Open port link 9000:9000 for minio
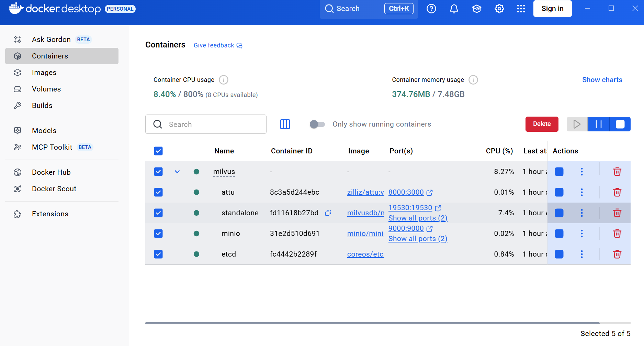This screenshot has width=644, height=346. click(406, 228)
